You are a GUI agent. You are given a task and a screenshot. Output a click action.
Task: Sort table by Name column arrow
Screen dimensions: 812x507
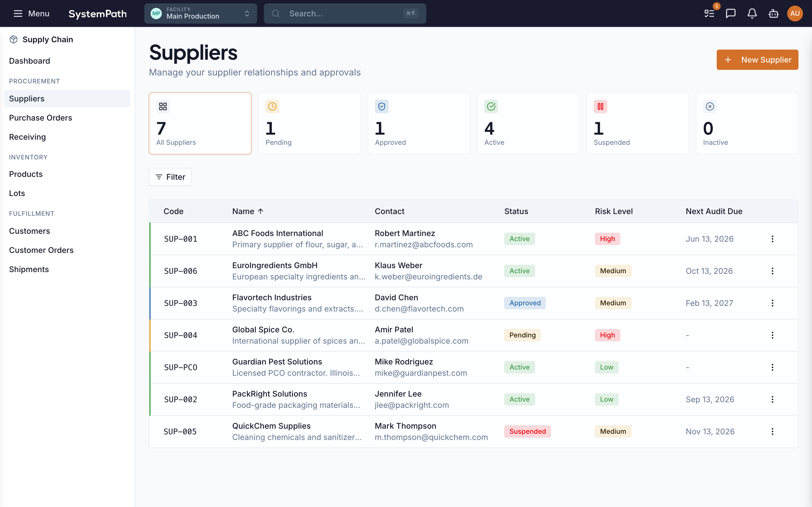(261, 211)
